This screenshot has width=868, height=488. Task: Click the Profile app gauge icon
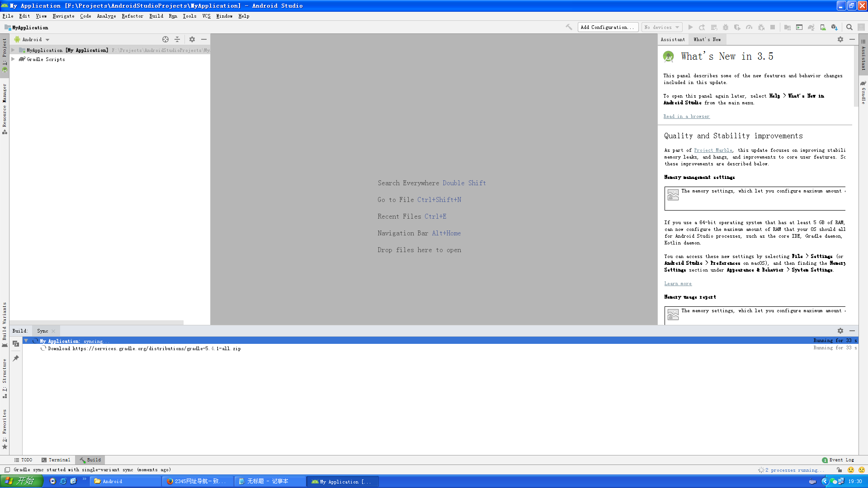click(749, 27)
